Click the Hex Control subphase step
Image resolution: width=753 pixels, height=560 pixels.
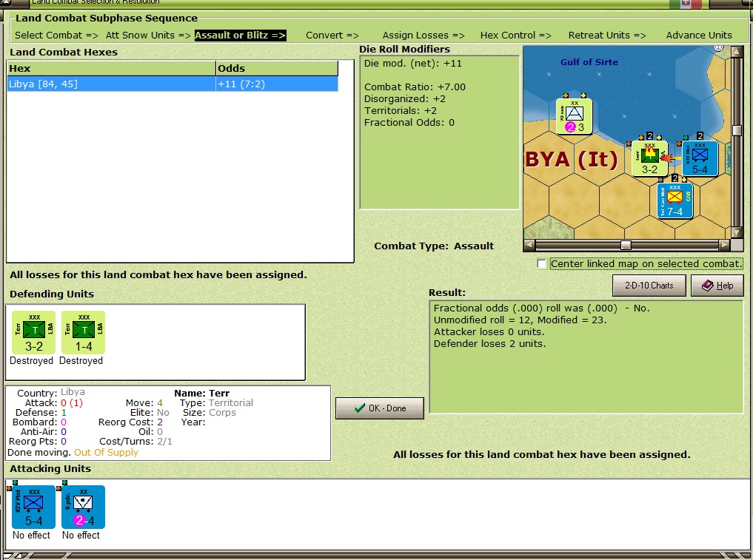[x=516, y=35]
